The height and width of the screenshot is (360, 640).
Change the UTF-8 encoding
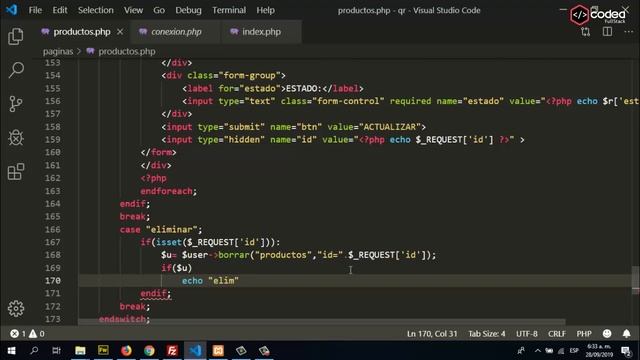[527, 334]
